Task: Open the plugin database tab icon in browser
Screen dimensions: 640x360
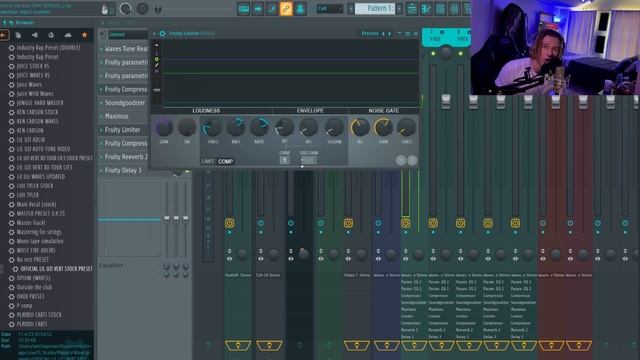Action: 51,36
